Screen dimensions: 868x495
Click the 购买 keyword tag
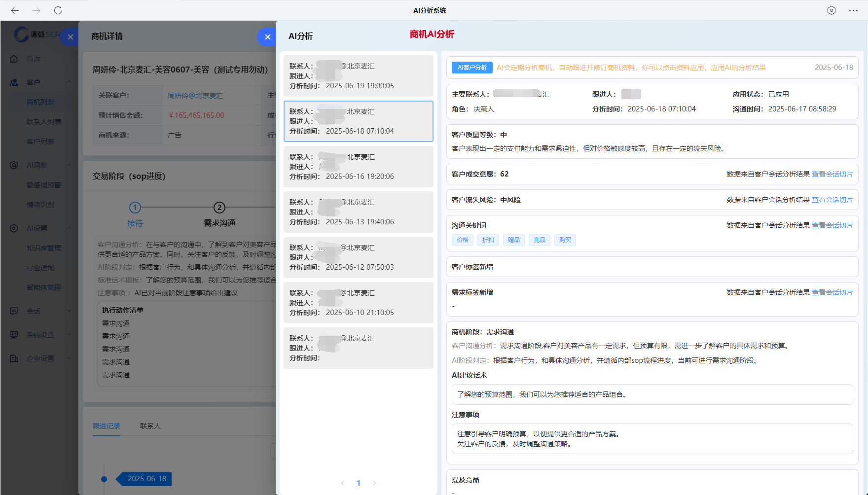click(x=565, y=240)
